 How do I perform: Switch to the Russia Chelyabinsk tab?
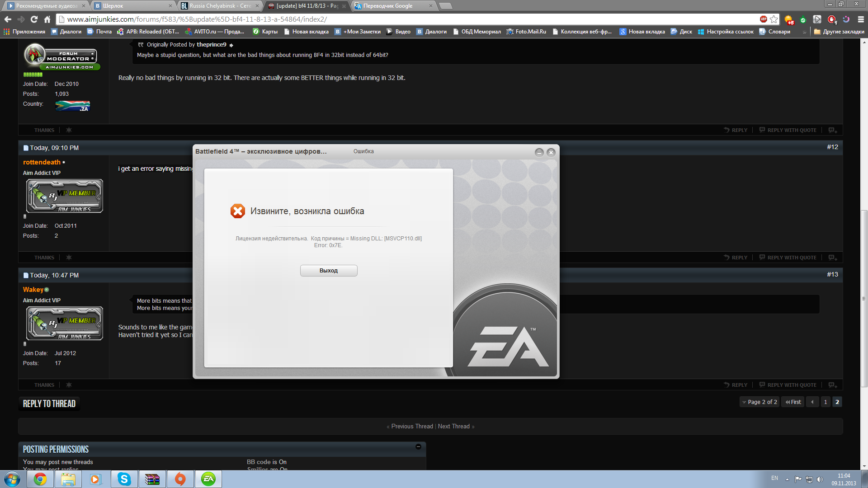tap(219, 6)
